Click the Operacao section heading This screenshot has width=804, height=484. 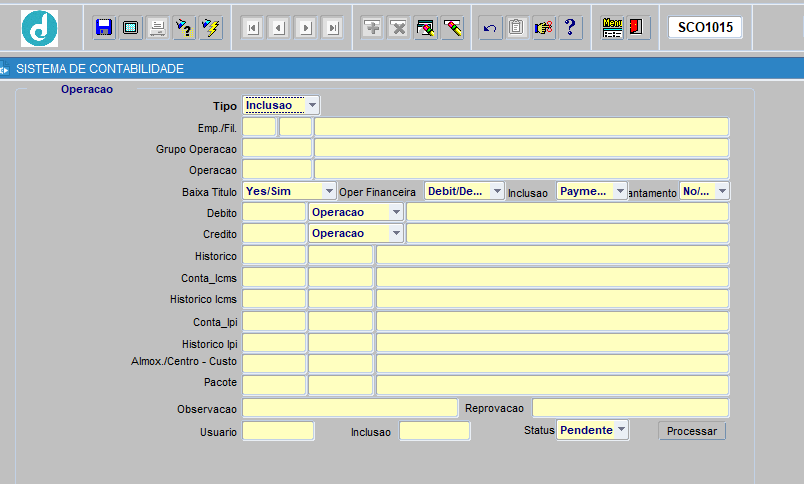[x=87, y=89]
